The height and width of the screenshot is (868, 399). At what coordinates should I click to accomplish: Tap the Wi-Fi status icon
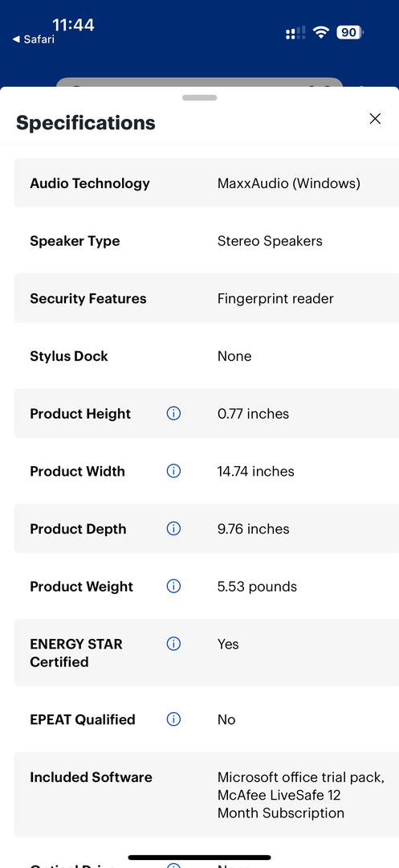point(320,33)
